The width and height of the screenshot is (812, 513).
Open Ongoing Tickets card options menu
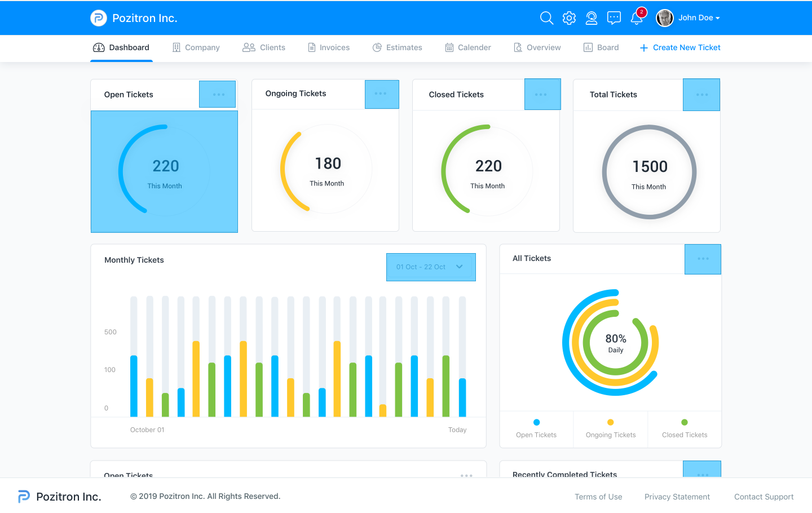382,94
